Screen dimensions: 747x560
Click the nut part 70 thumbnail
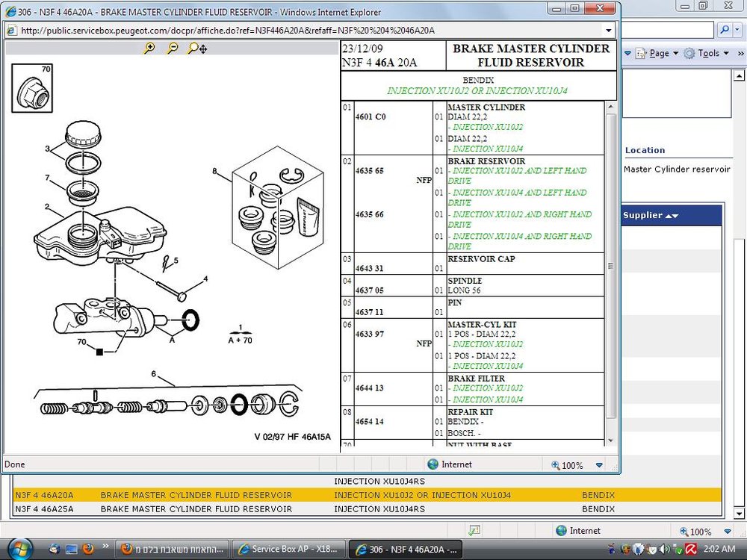32,89
